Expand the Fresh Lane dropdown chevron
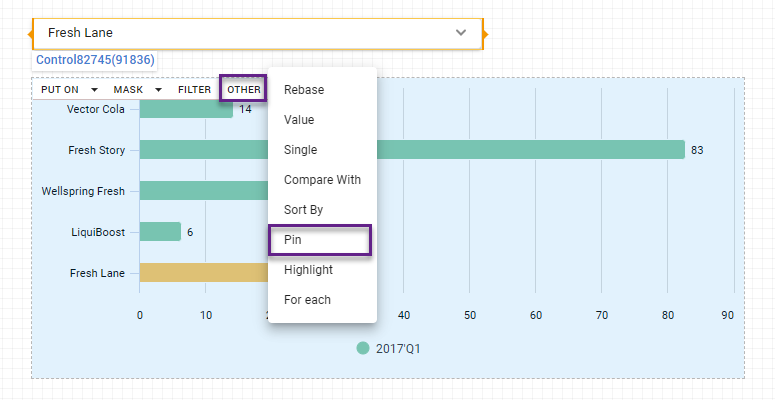This screenshot has width=775, height=400. [461, 32]
